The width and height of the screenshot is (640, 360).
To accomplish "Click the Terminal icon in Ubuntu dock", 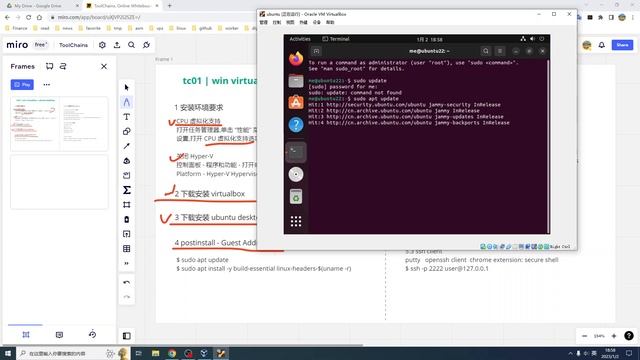I will pyautogui.click(x=296, y=152).
